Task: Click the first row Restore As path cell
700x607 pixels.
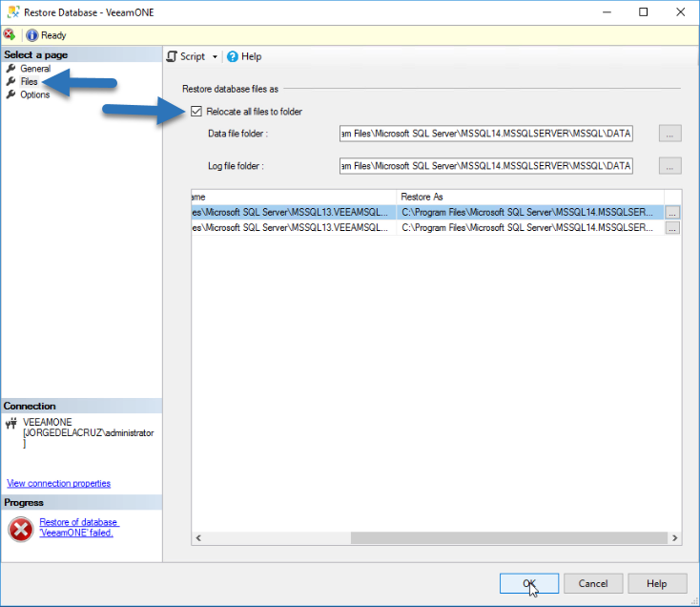Action: click(x=530, y=212)
